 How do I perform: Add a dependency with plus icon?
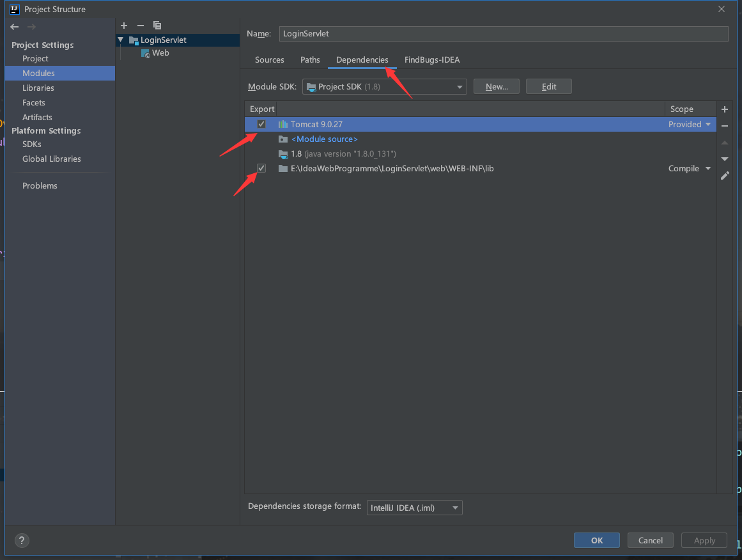(x=725, y=109)
